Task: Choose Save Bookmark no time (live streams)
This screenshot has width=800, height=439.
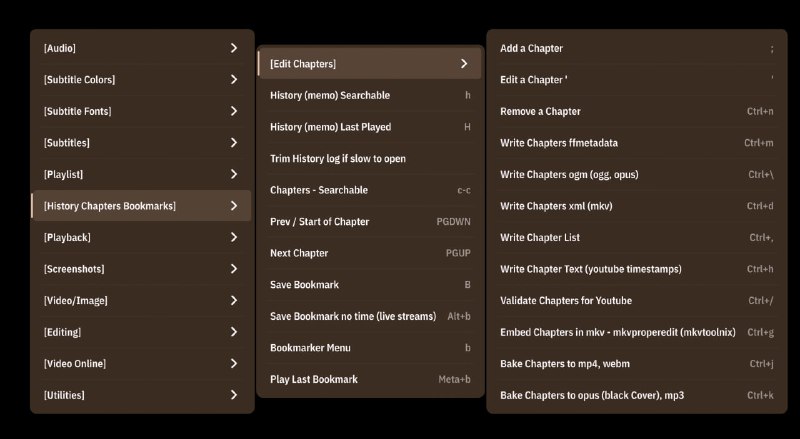Action: tap(370, 316)
